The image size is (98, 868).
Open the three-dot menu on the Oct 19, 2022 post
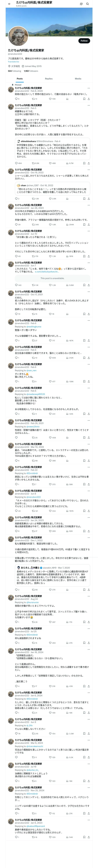89,170
